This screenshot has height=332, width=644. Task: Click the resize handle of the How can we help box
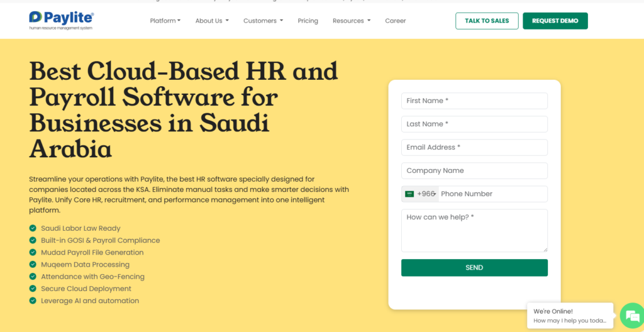click(x=545, y=250)
